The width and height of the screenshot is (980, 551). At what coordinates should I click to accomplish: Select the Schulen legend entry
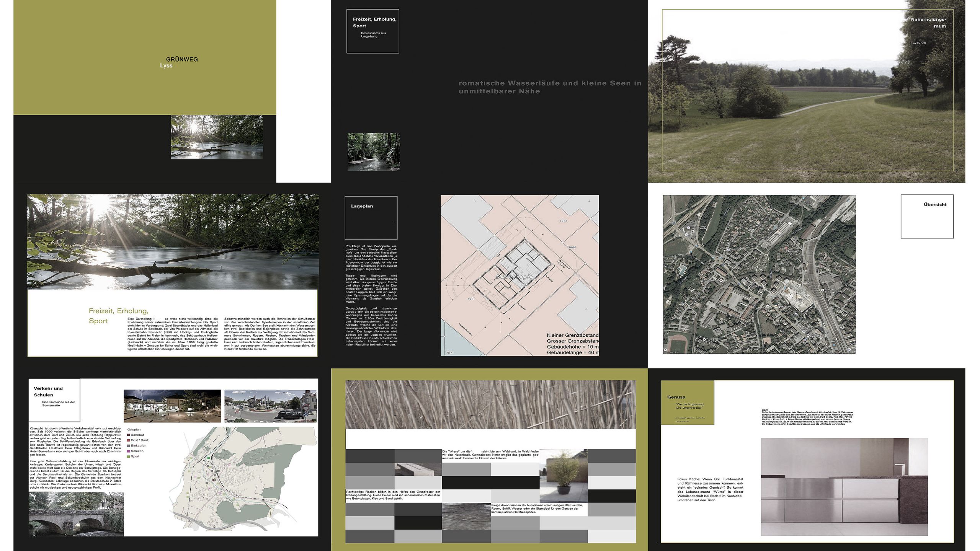[x=137, y=451]
